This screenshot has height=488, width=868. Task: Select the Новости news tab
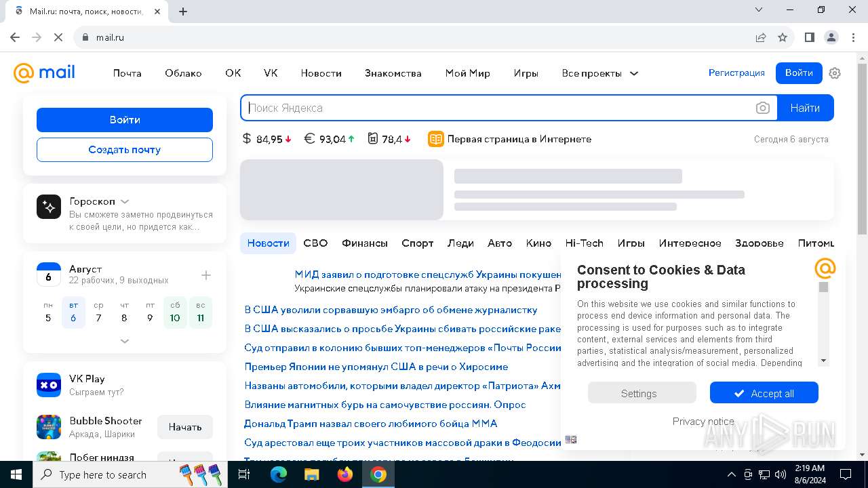click(x=269, y=243)
